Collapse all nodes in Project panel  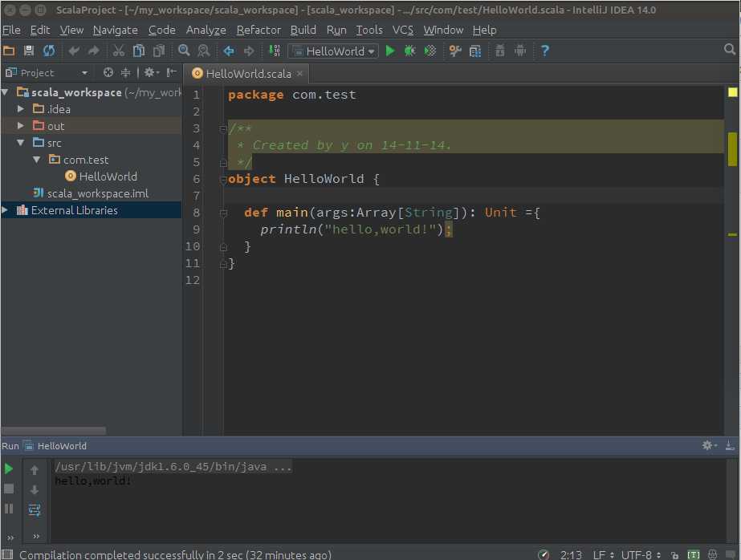pos(126,73)
